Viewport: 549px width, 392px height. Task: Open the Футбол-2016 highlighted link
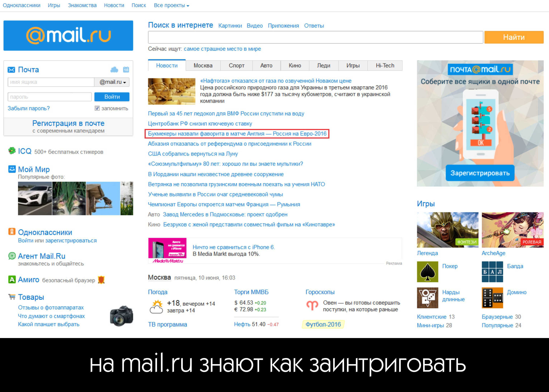(323, 324)
